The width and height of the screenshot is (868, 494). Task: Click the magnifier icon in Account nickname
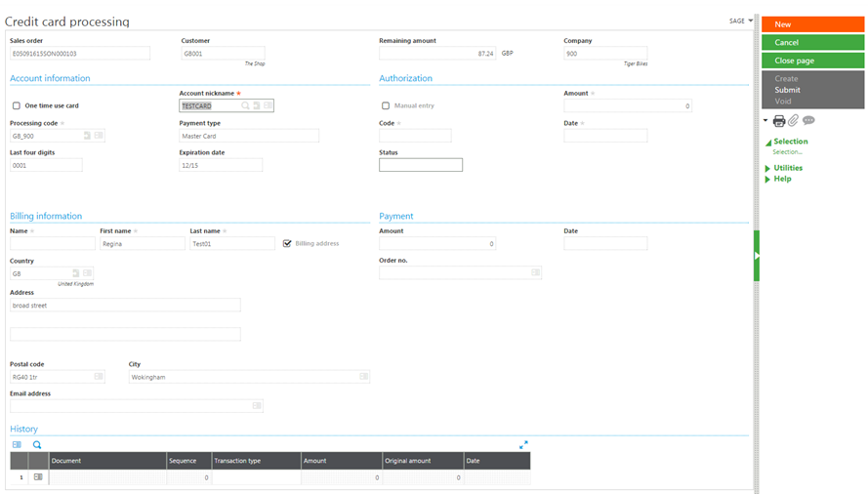click(x=246, y=105)
